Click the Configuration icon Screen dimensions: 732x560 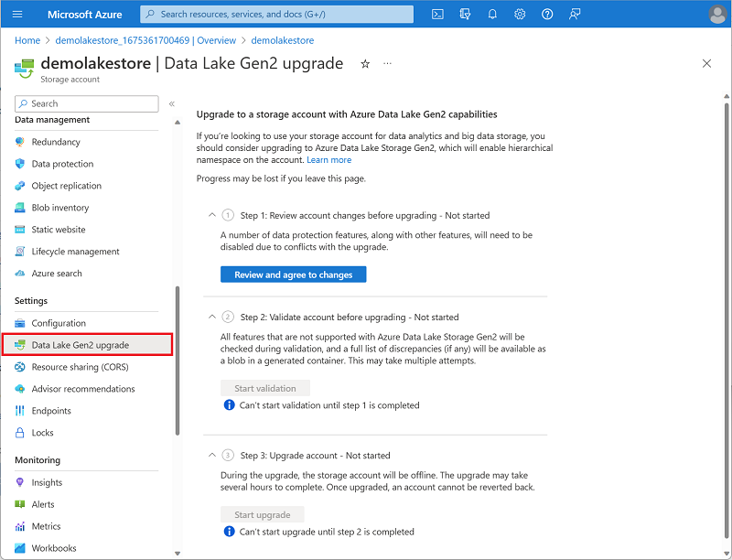tap(19, 323)
